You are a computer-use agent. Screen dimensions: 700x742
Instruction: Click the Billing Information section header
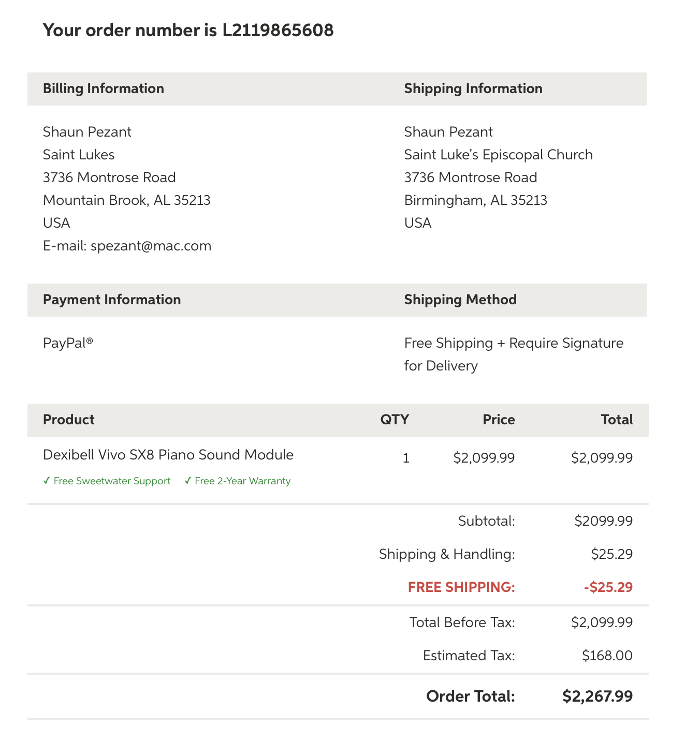(104, 89)
